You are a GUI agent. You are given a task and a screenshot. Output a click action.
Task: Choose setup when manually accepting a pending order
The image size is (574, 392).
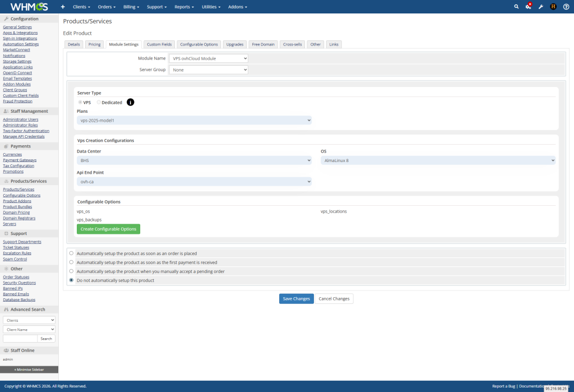pos(71,271)
